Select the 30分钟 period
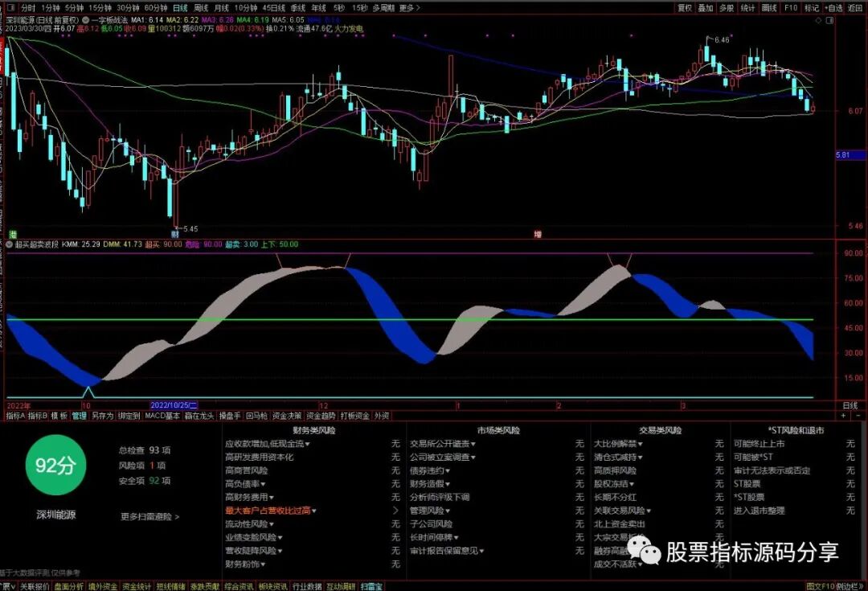868x591 pixels. [x=128, y=8]
